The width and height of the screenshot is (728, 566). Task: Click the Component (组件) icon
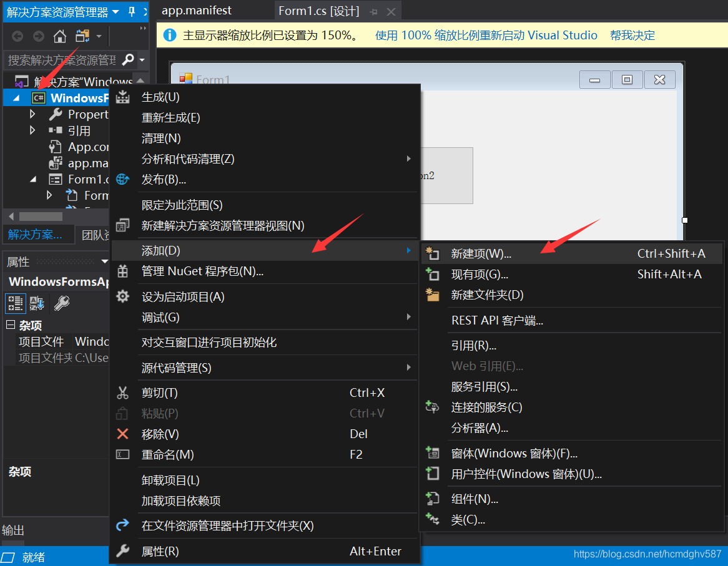432,499
